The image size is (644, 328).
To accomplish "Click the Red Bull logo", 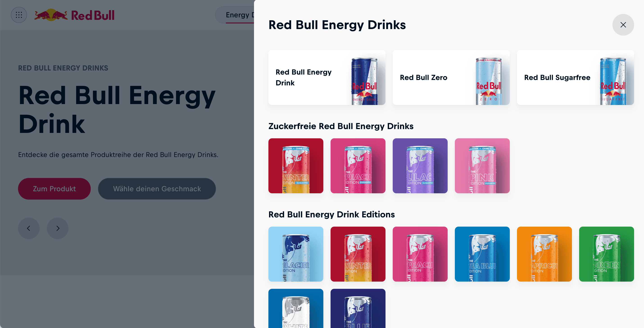I will pos(74,15).
